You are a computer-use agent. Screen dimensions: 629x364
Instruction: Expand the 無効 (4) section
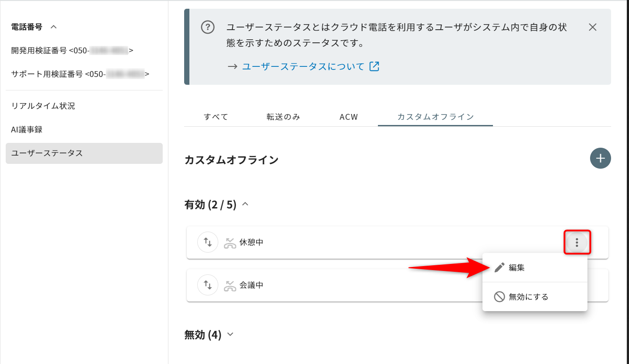(x=231, y=335)
